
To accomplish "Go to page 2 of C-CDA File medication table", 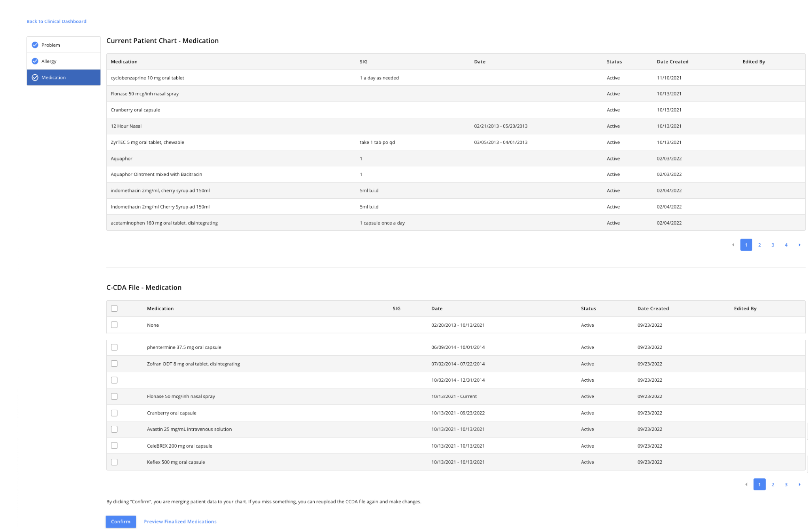I will click(x=773, y=484).
